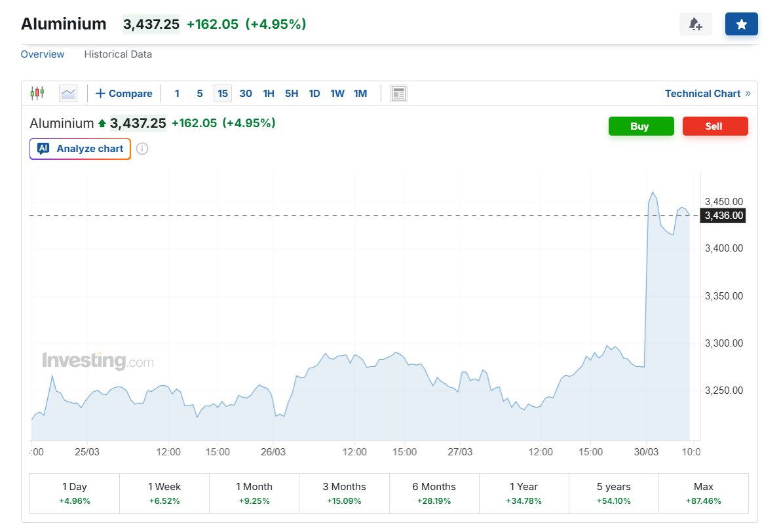Click the info icon beside Analyze chart
The width and height of the screenshot is (781, 532).
[142, 149]
